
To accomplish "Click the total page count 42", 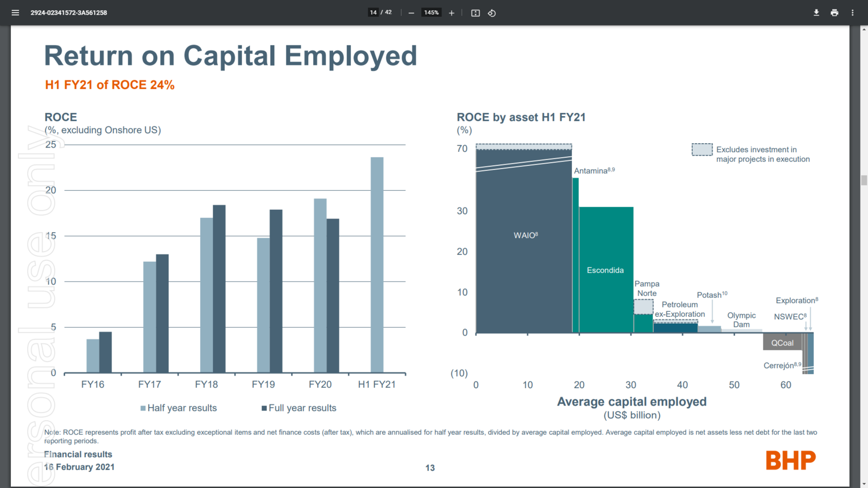I will (x=388, y=12).
